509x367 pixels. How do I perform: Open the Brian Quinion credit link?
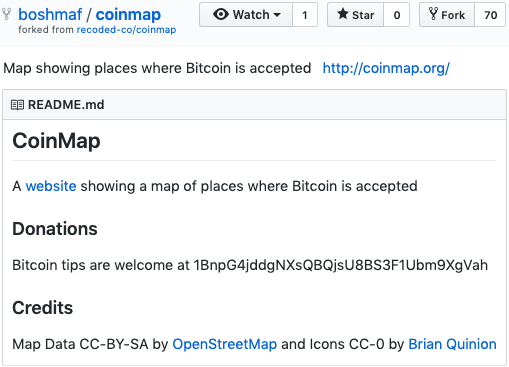(x=452, y=344)
